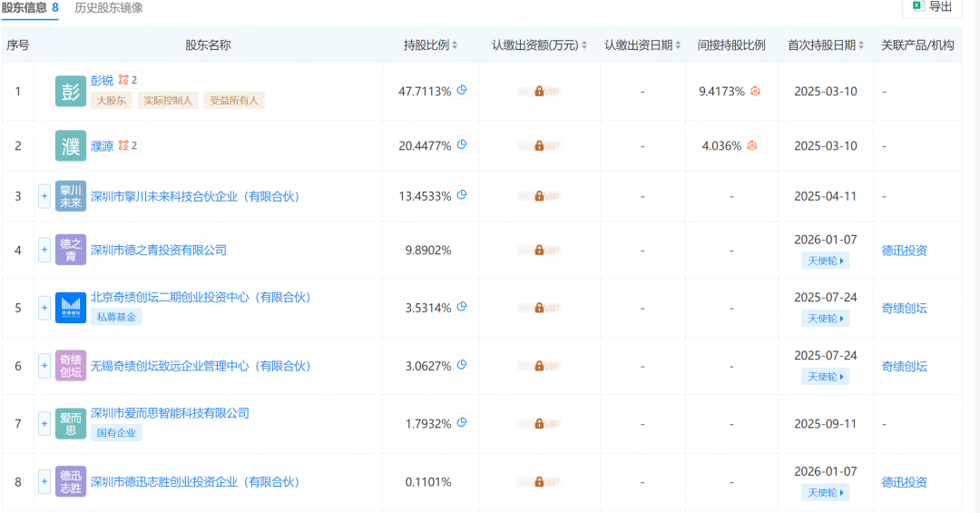Expand the 深圳市爱而思智能科技有限公司 row
980x513 pixels.
click(44, 423)
